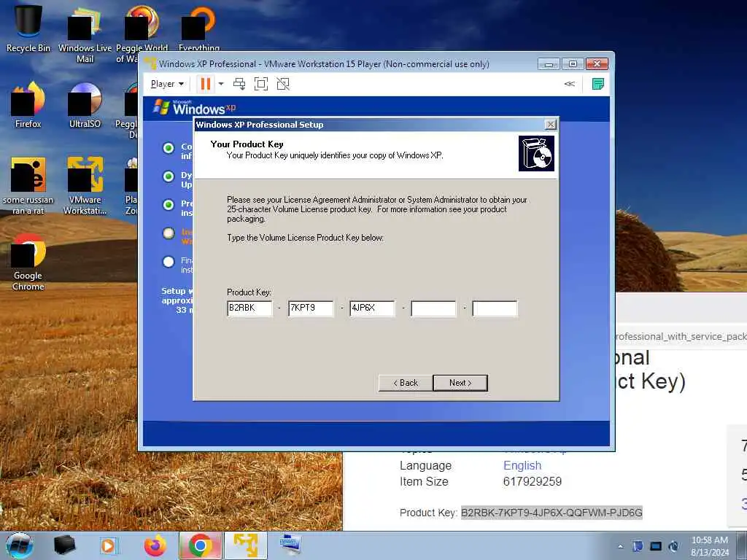Open the black folder taskbar icon
This screenshot has height=560, width=747.
point(65,545)
